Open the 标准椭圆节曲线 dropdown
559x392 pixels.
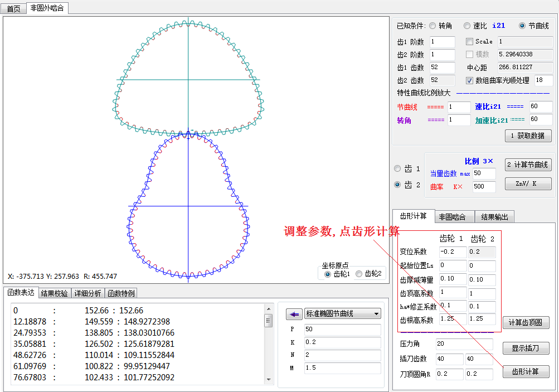[x=342, y=314]
